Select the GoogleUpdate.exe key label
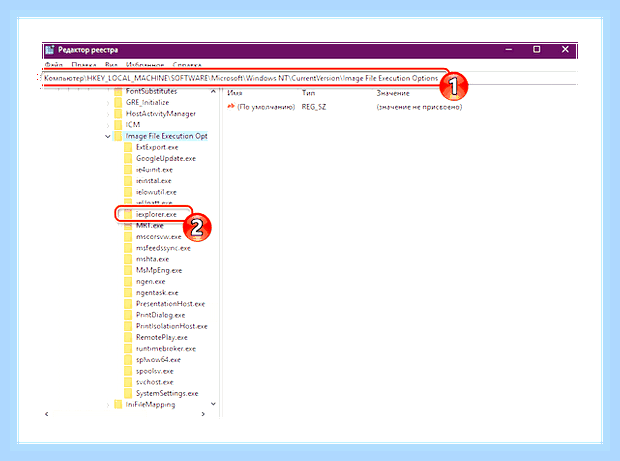Image resolution: width=620 pixels, height=461 pixels. pos(166,159)
